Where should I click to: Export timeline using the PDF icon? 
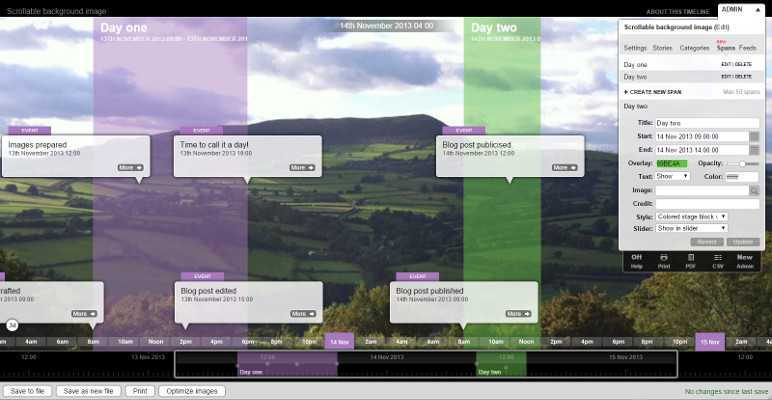(691, 261)
